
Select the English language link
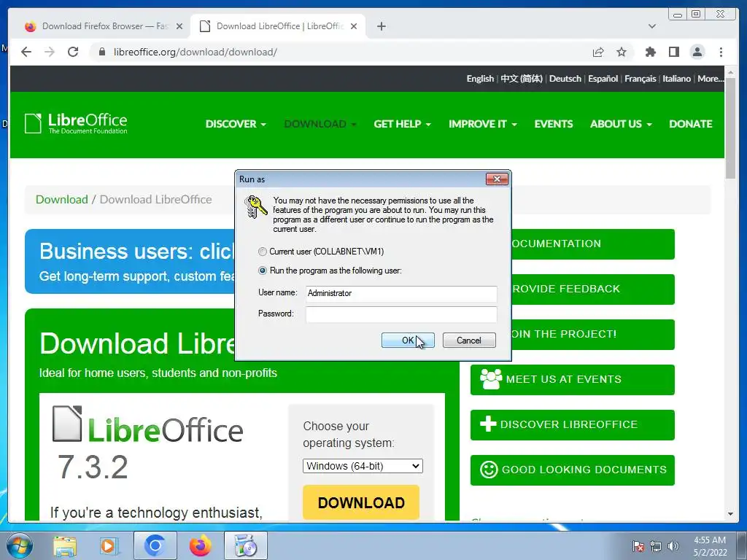480,79
